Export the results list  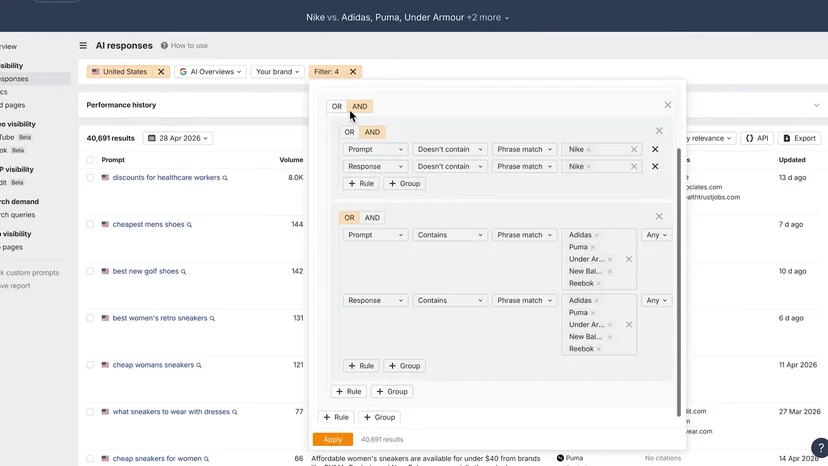(799, 138)
